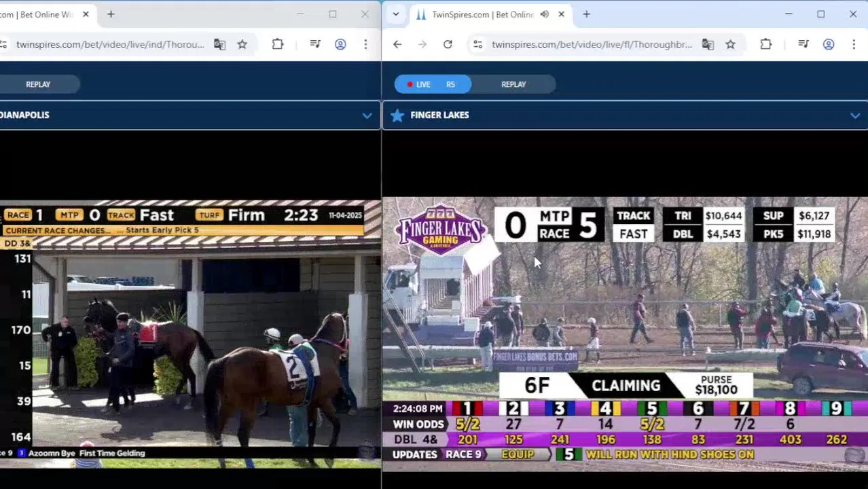Click the PURSE $18,100 label
The width and height of the screenshot is (868, 489).
click(716, 385)
